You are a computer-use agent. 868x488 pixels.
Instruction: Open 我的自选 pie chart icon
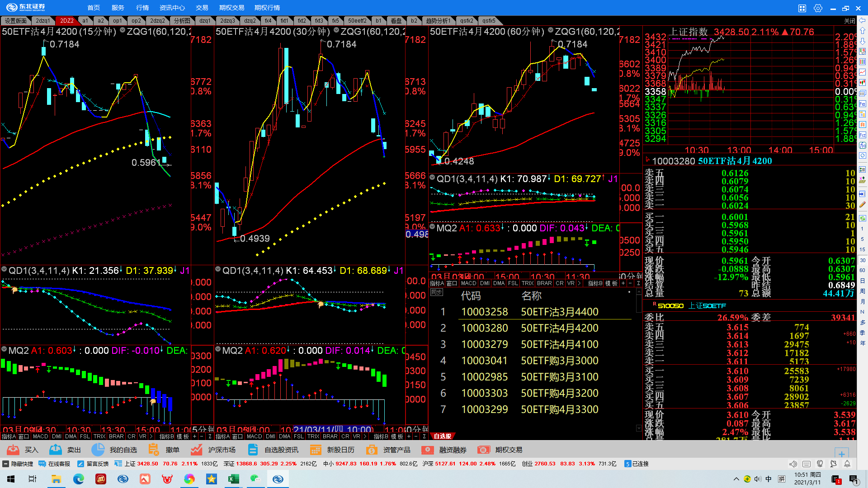[x=98, y=450]
